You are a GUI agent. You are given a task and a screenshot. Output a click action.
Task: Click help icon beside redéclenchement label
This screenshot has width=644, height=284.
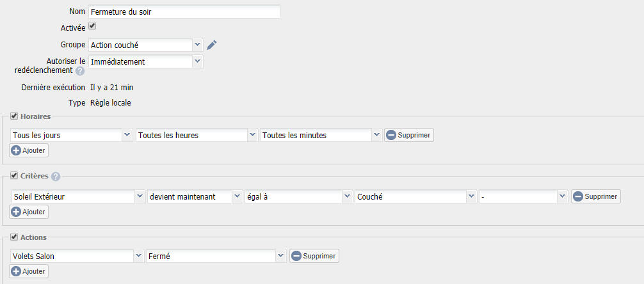coord(80,71)
